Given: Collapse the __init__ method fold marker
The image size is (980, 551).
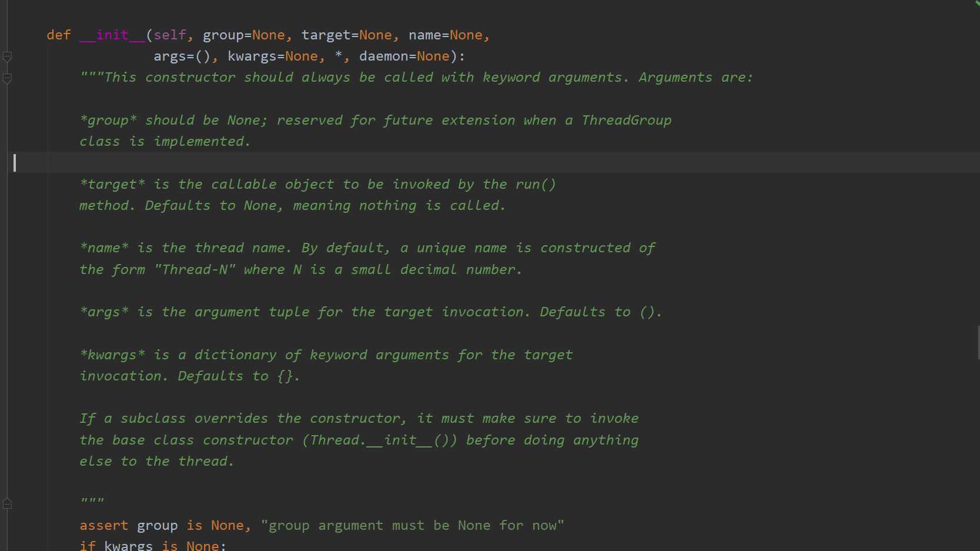Looking at the screenshot, I should tap(7, 56).
